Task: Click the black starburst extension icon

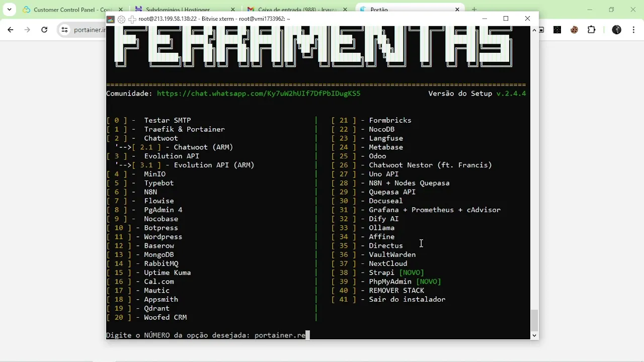Action: pos(557,30)
